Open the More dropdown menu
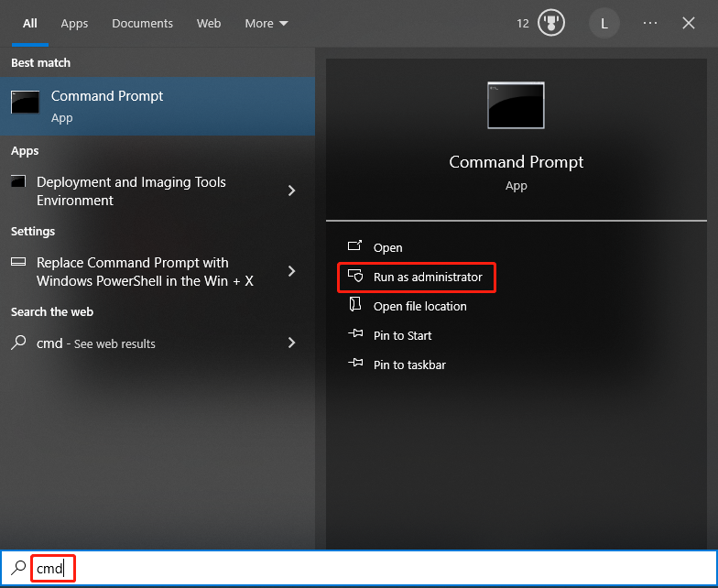Viewport: 718px width, 588px height. coord(267,24)
